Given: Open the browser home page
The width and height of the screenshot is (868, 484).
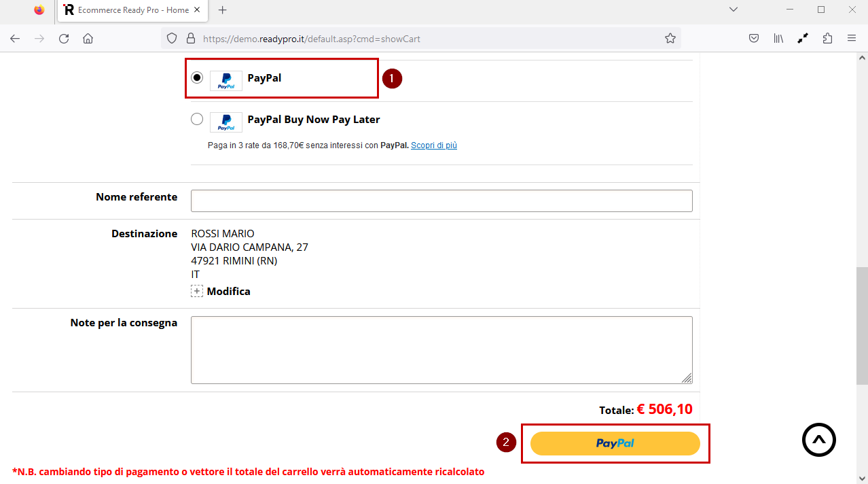Looking at the screenshot, I should pyautogui.click(x=88, y=39).
